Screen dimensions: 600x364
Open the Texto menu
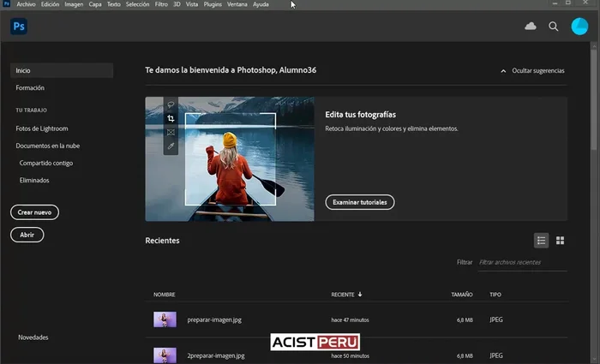pos(114,4)
